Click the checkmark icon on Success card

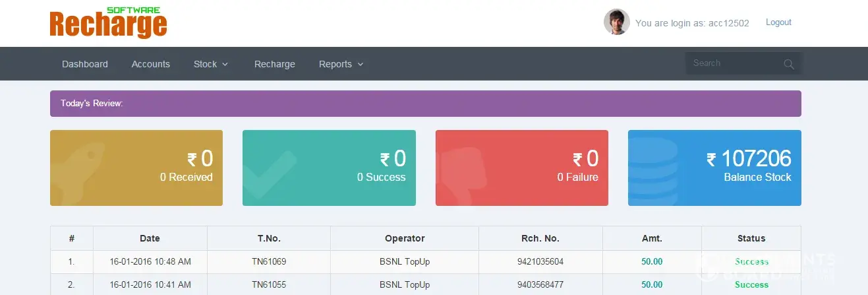(269, 173)
